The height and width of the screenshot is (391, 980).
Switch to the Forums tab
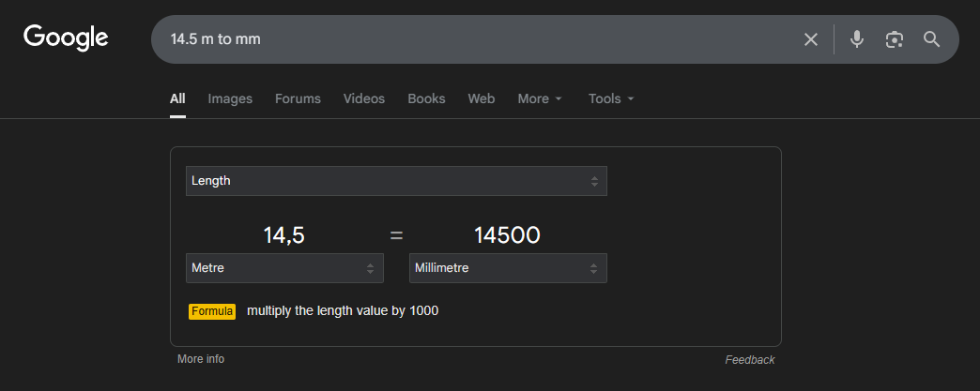click(298, 98)
